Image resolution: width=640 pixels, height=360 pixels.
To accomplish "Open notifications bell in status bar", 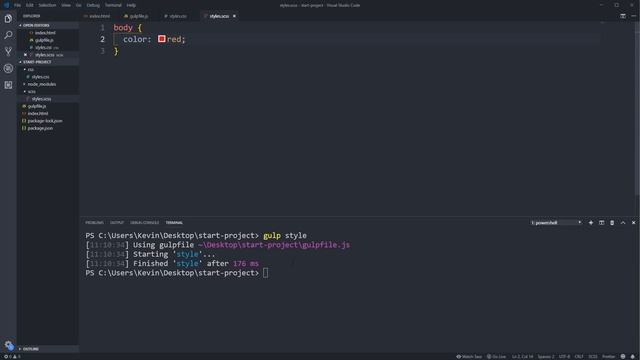I will (x=633, y=357).
